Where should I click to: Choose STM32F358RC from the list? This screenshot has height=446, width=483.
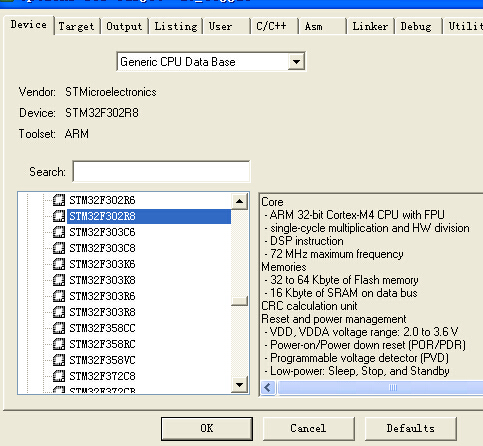(102, 344)
